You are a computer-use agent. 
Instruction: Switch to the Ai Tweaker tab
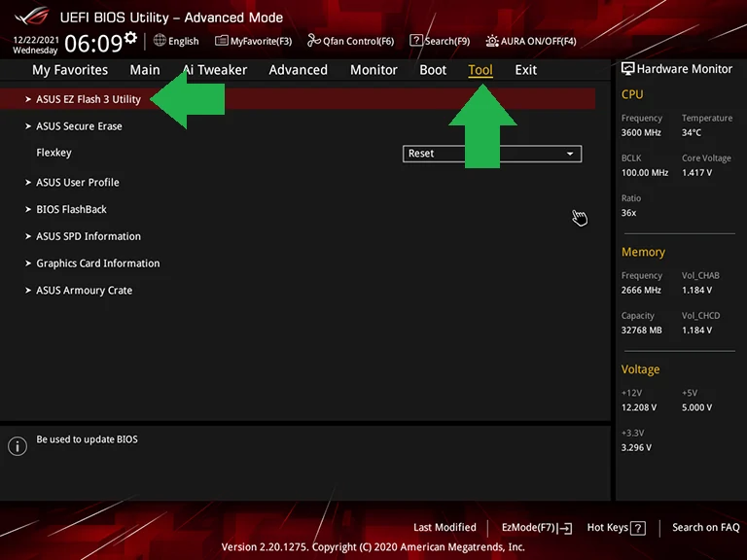215,70
